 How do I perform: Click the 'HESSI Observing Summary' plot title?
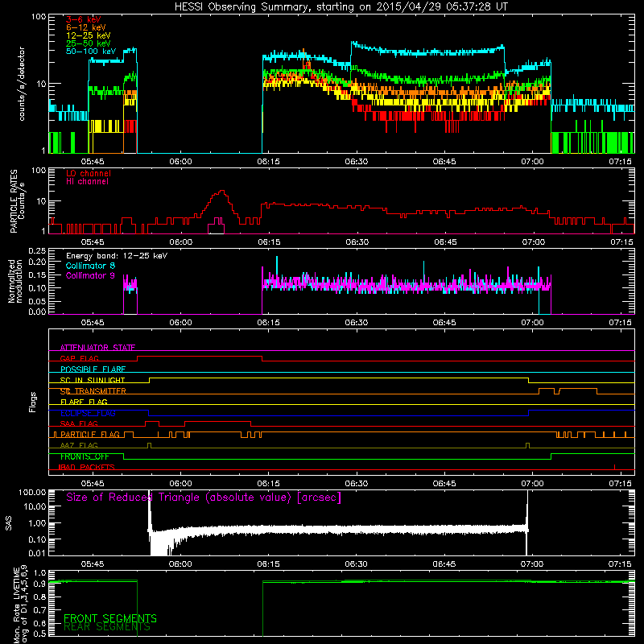[341, 6]
